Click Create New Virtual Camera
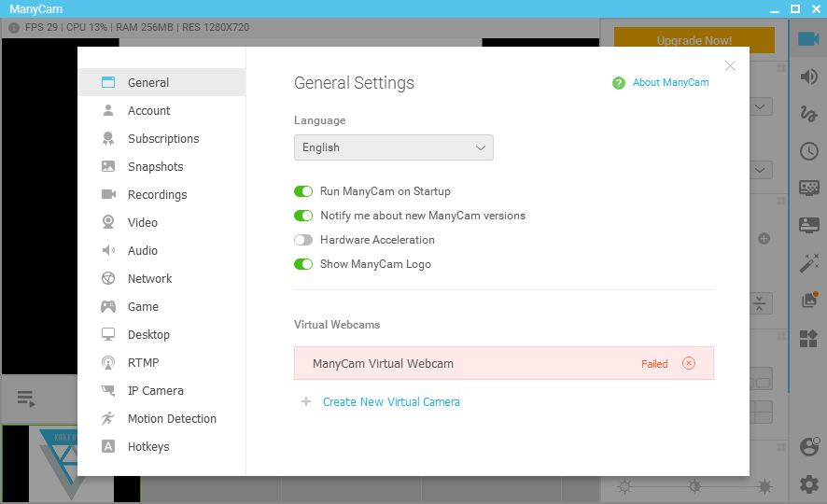 [x=391, y=402]
